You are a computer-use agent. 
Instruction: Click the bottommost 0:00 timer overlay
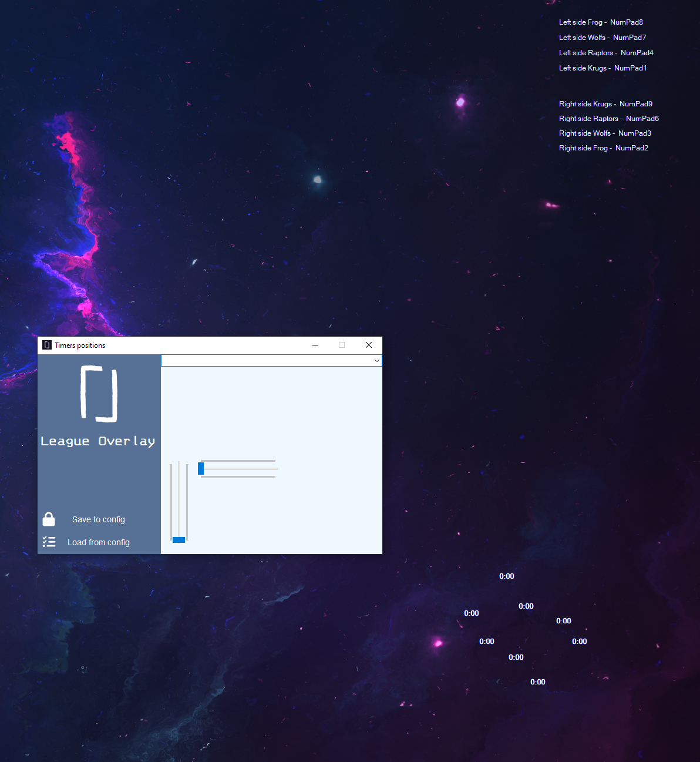coord(538,682)
